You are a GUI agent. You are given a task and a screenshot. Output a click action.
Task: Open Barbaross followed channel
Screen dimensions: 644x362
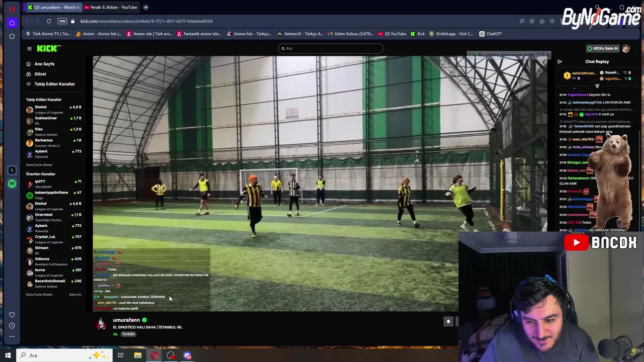tap(53, 142)
